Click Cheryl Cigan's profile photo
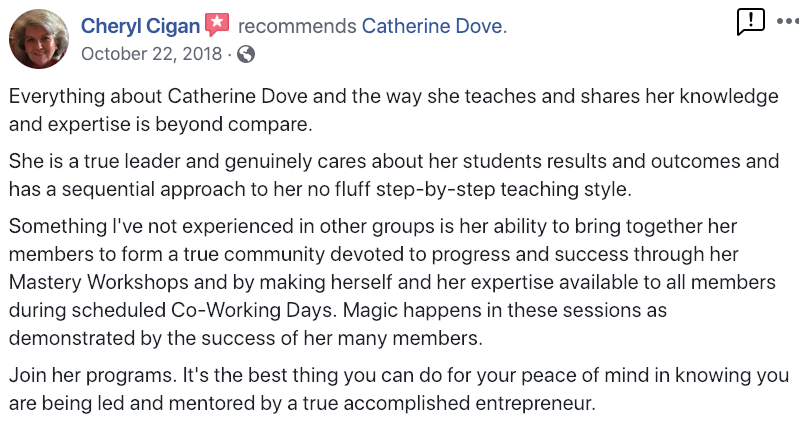 click(39, 39)
